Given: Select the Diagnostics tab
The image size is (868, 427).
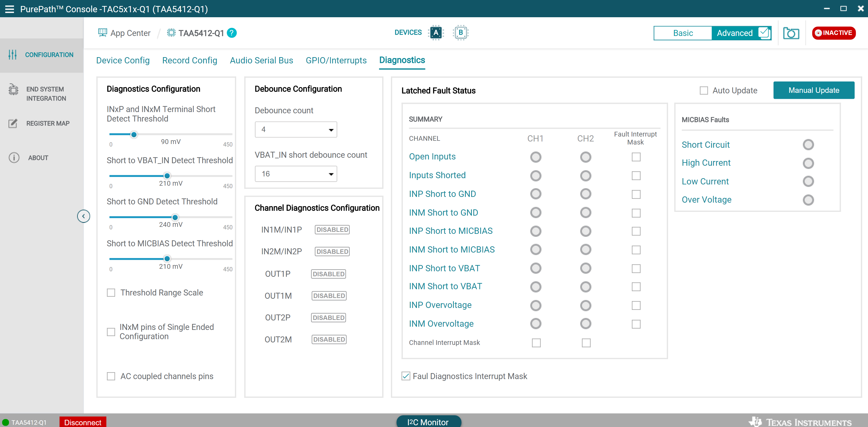Looking at the screenshot, I should point(402,60).
